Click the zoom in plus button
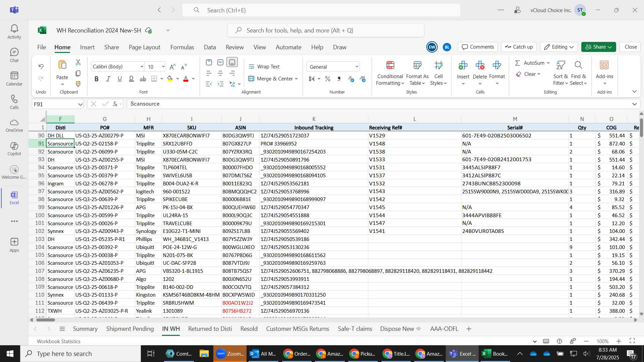The height and width of the screenshot is (362, 644). (x=619, y=341)
